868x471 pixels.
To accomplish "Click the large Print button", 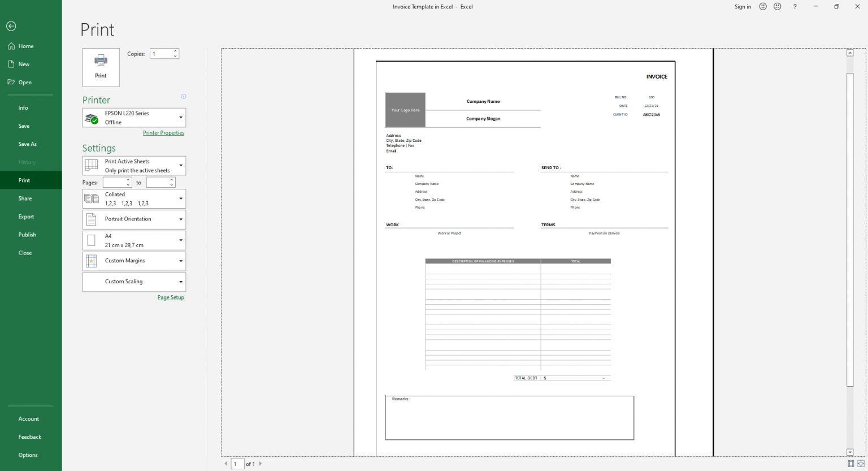I will (101, 67).
